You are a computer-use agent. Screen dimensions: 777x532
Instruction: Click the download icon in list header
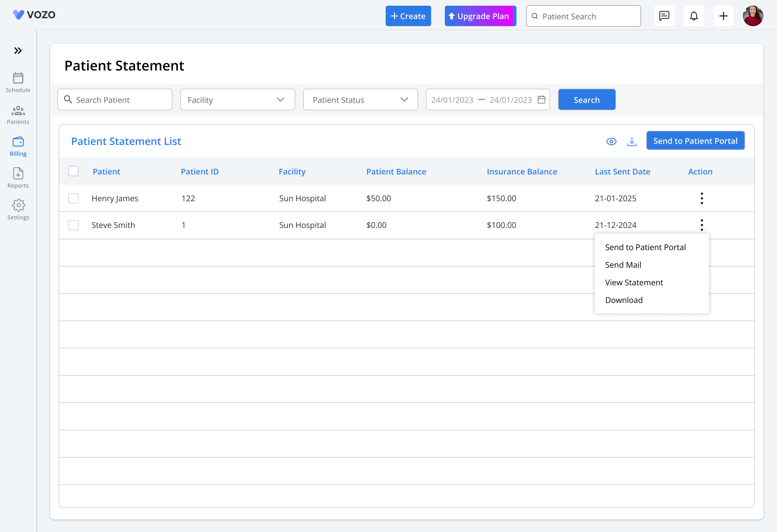[632, 141]
